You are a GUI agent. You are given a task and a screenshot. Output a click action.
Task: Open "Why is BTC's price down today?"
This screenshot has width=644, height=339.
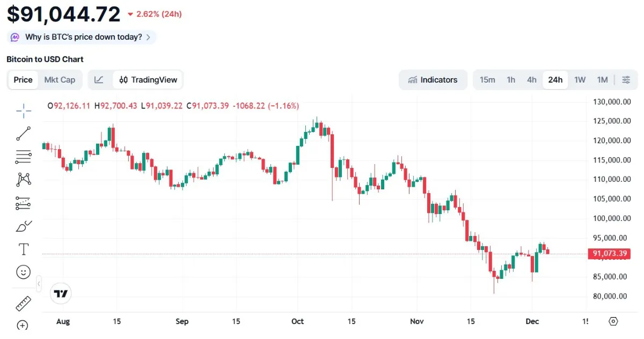click(x=83, y=37)
